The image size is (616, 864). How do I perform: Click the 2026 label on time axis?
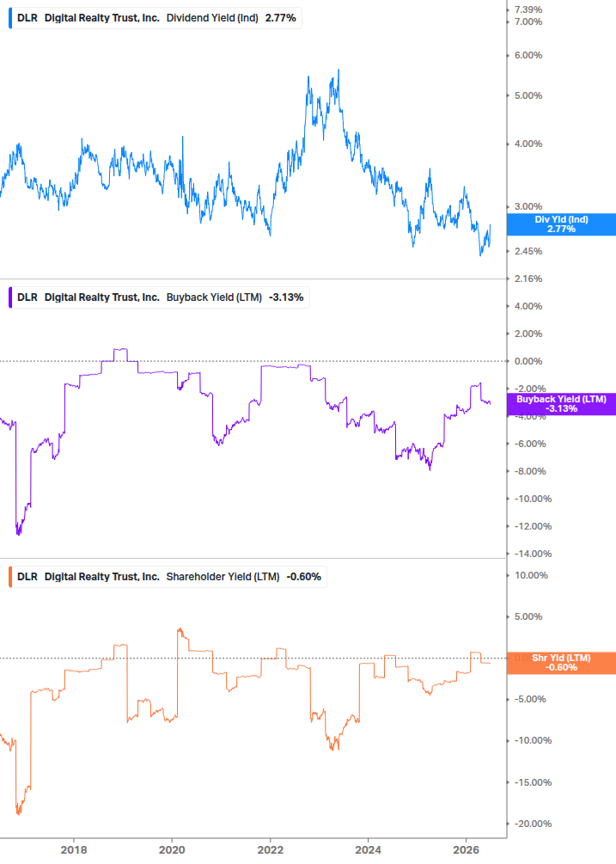click(467, 849)
